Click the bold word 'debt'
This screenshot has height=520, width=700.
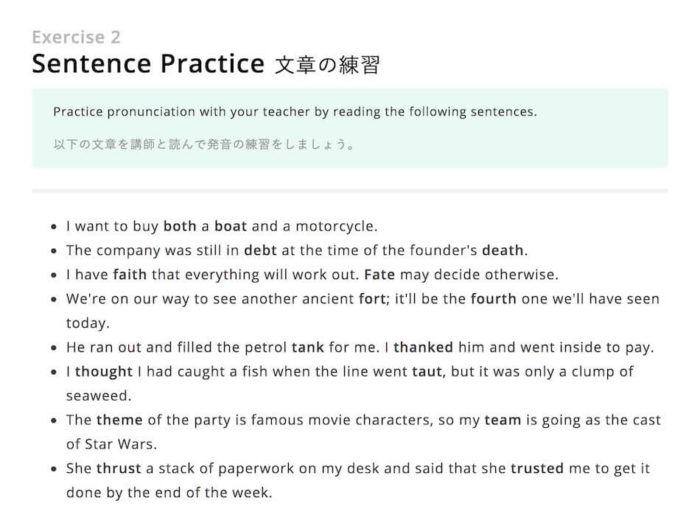click(260, 250)
